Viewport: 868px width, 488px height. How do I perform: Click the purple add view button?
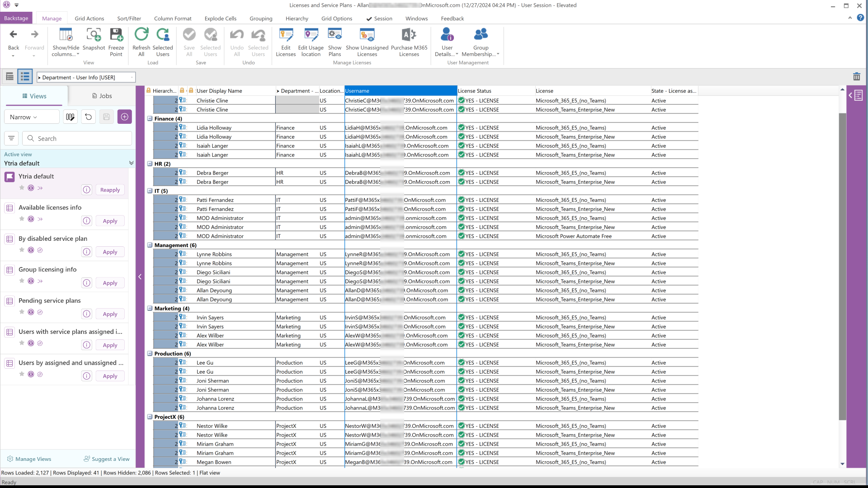pyautogui.click(x=125, y=117)
